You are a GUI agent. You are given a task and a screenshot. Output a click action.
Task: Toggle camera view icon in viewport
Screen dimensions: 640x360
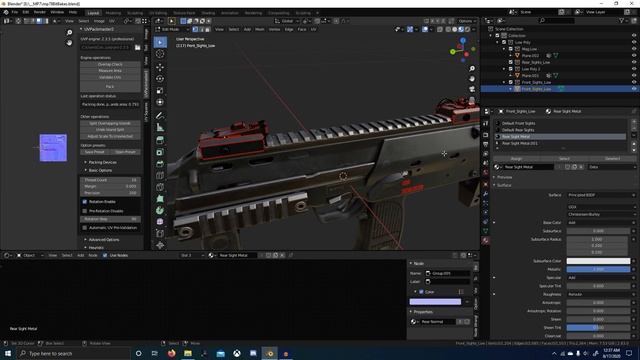click(x=472, y=89)
